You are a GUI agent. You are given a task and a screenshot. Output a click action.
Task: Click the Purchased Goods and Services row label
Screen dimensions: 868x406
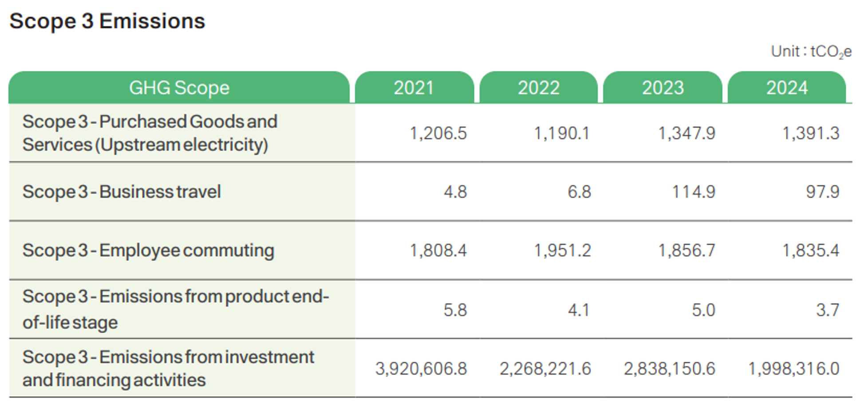(x=150, y=133)
